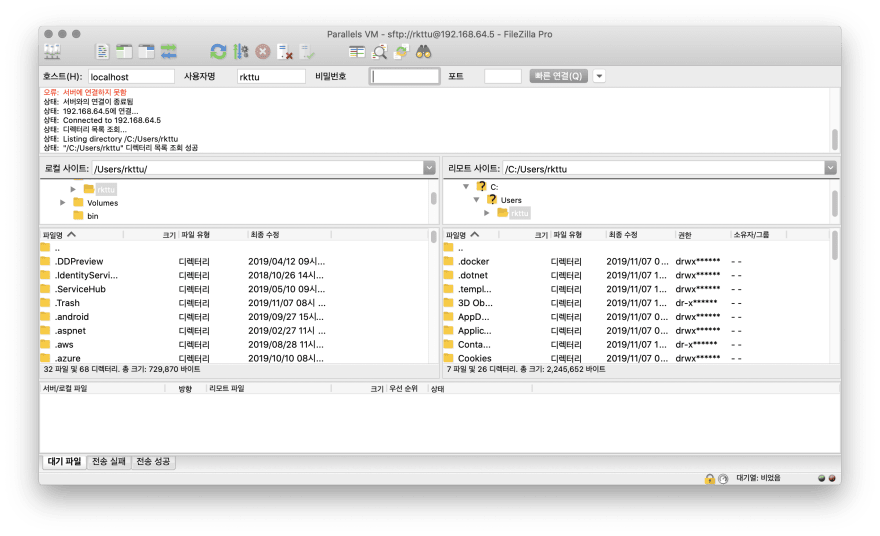Sort remote files by 소유자/그룹 column

pyautogui.click(x=758, y=235)
